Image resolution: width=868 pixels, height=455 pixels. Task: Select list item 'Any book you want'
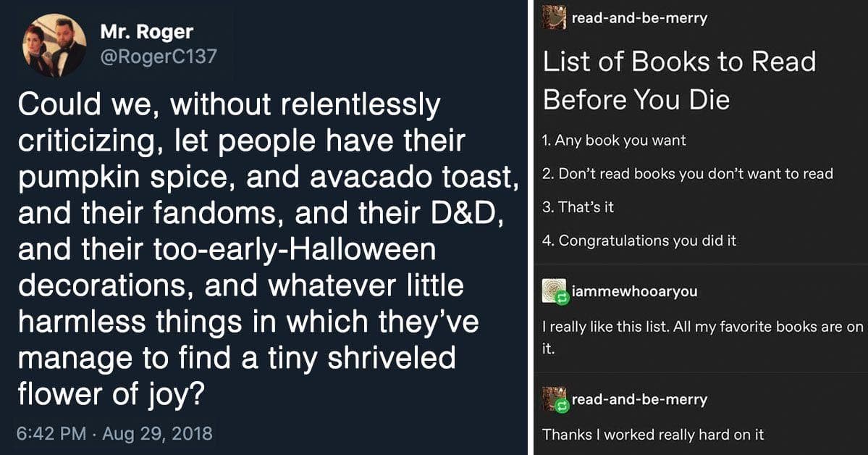(x=614, y=141)
